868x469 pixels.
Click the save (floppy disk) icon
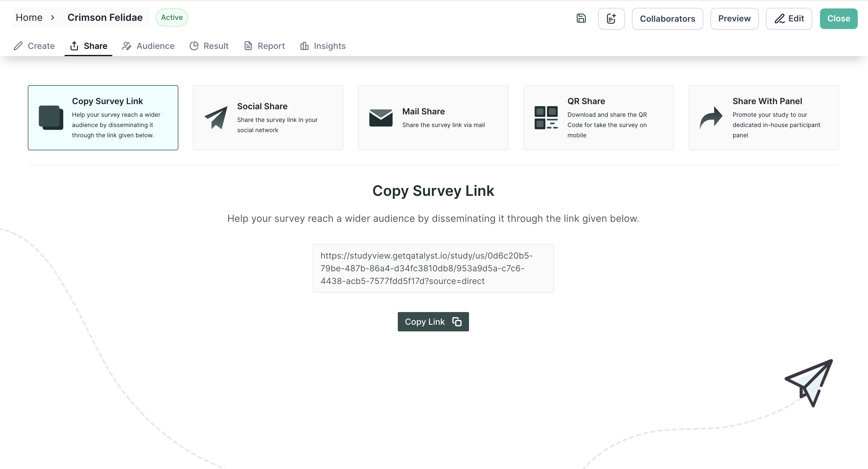[x=581, y=18]
